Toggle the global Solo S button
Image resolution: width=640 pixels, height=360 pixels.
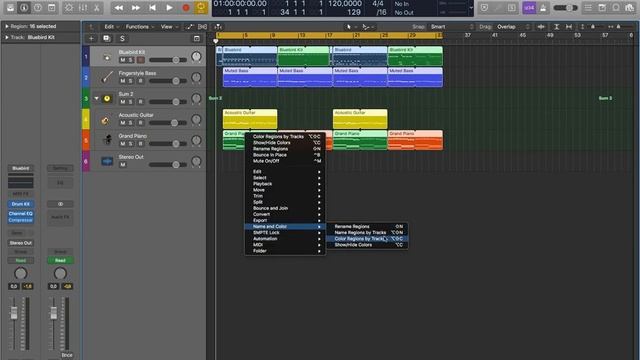click(x=122, y=38)
